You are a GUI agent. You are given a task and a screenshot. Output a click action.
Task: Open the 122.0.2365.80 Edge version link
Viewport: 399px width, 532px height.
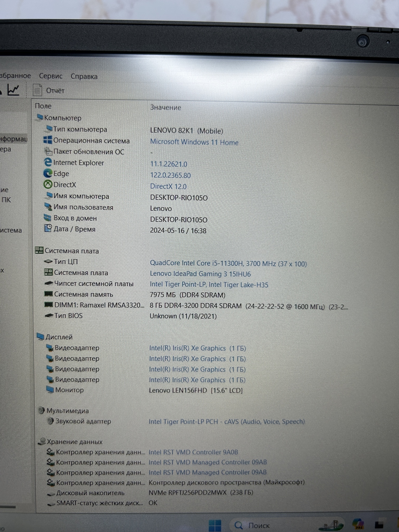170,175
